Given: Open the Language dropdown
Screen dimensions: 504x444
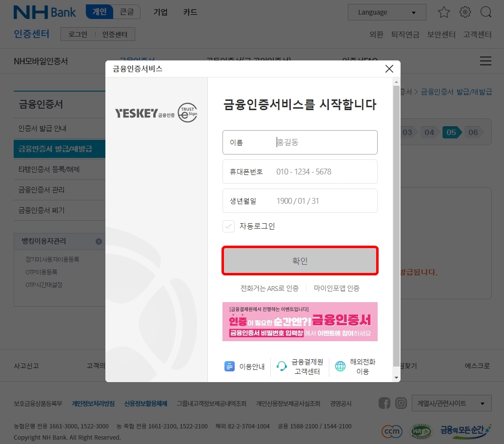Looking at the screenshot, I should pyautogui.click(x=387, y=12).
